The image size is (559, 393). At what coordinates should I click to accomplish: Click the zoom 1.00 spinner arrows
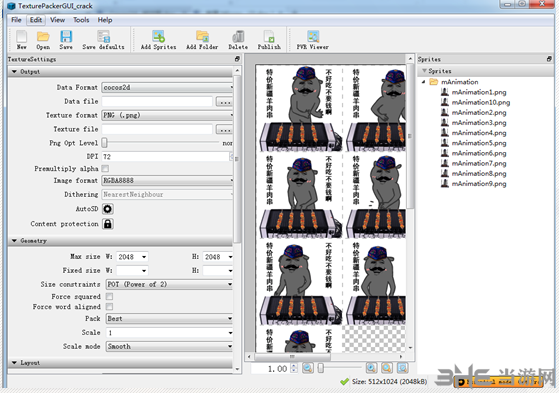click(294, 368)
